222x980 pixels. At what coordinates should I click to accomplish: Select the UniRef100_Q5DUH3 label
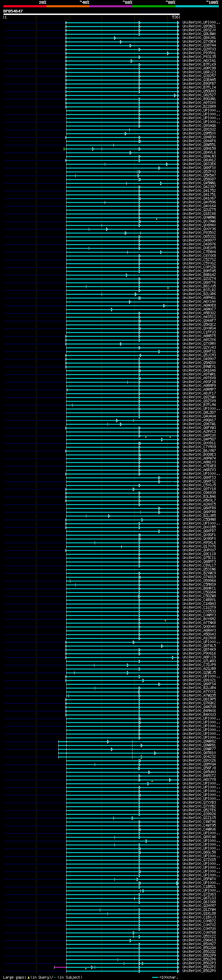click(199, 91)
